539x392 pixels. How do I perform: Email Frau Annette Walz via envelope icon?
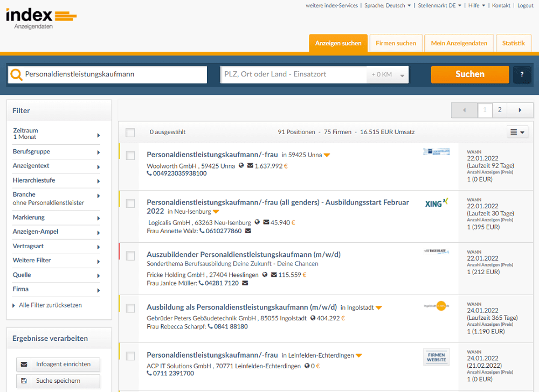pos(248,231)
